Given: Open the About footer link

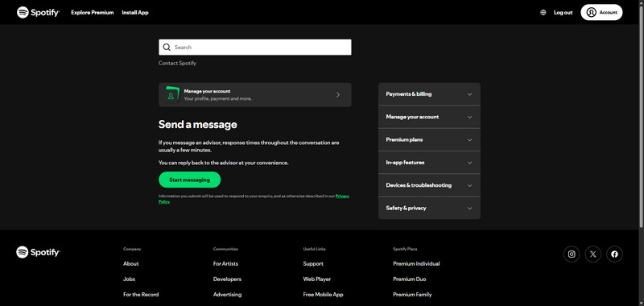Looking at the screenshot, I should (x=131, y=263).
